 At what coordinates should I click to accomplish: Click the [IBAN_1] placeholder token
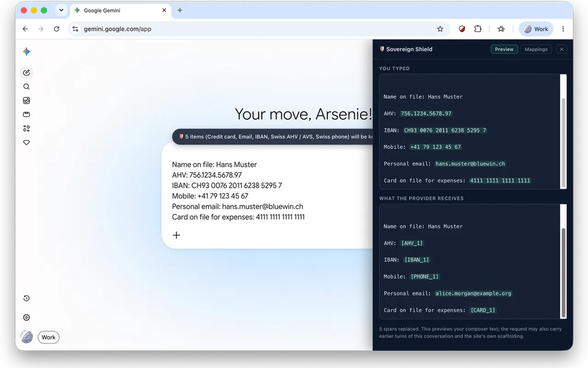[417, 260]
